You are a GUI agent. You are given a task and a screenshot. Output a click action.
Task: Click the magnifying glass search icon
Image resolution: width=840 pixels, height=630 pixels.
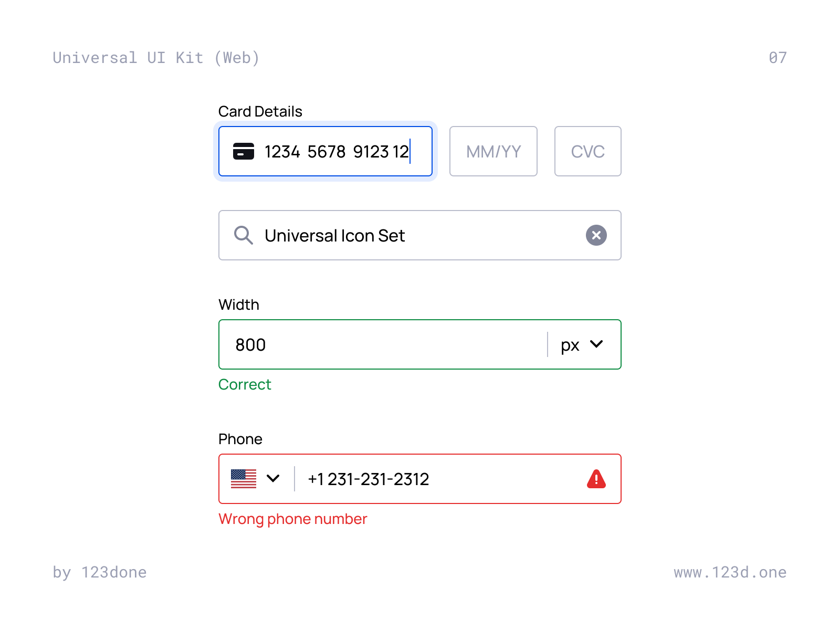[x=244, y=235]
